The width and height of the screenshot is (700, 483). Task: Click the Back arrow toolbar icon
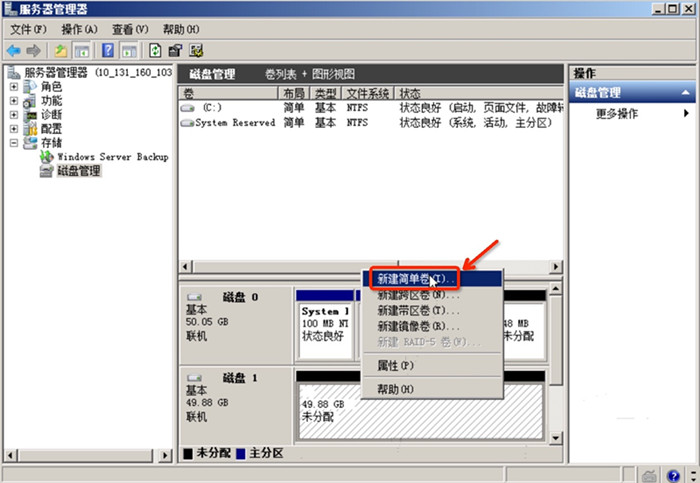pyautogui.click(x=14, y=51)
